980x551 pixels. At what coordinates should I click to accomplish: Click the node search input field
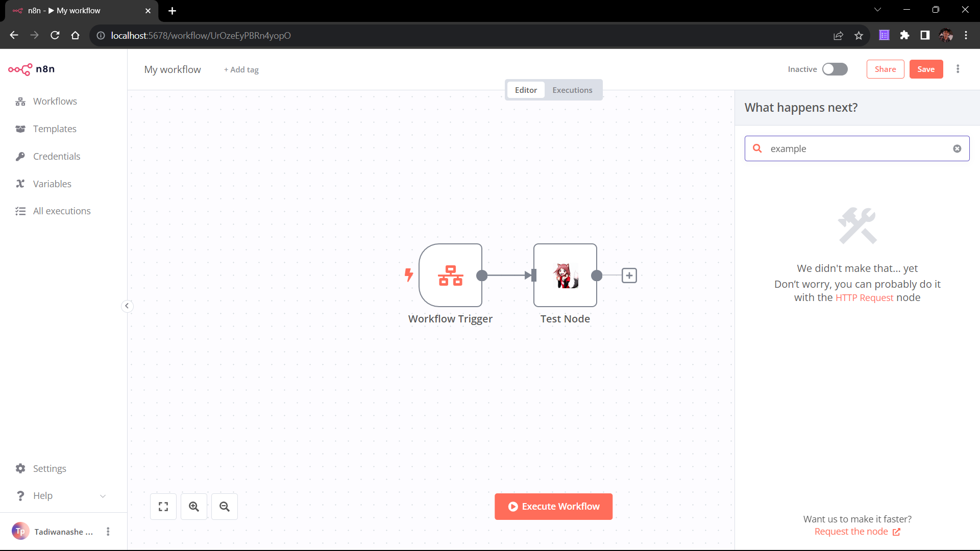857,148
